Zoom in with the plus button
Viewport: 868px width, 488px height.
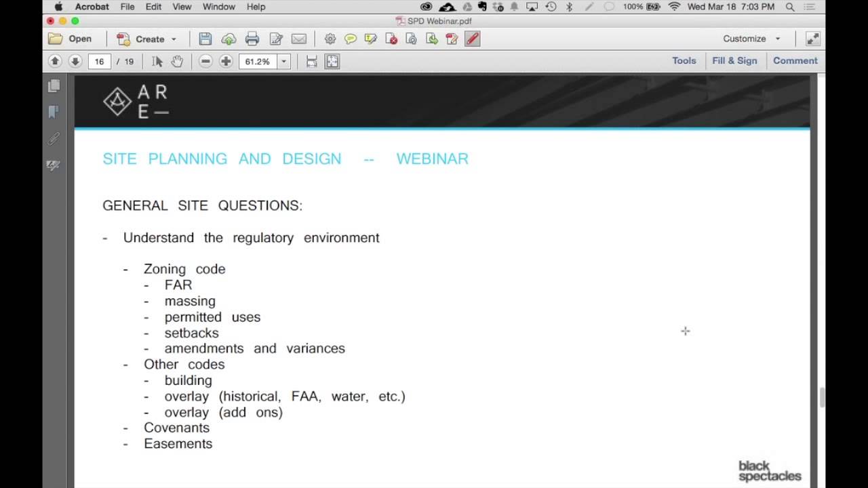[226, 61]
